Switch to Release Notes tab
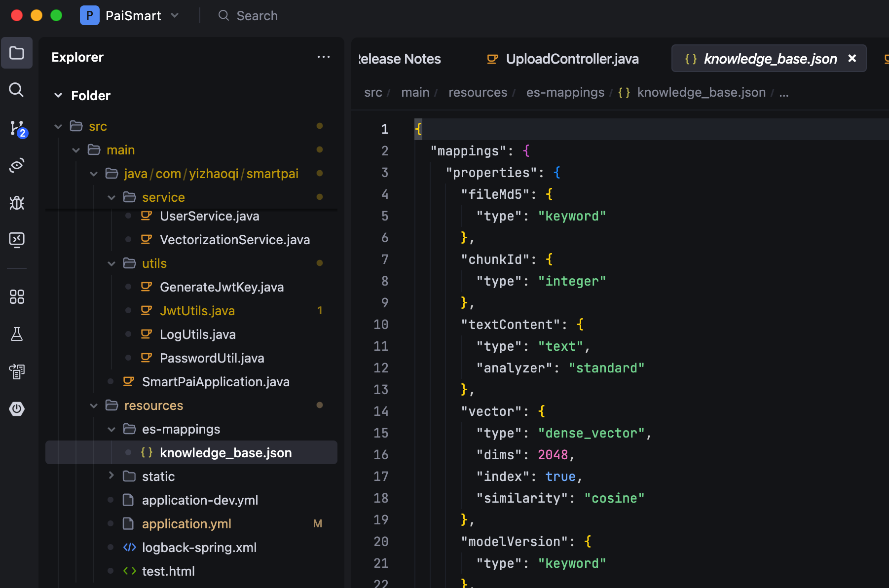The width and height of the screenshot is (889, 588). tap(400, 59)
